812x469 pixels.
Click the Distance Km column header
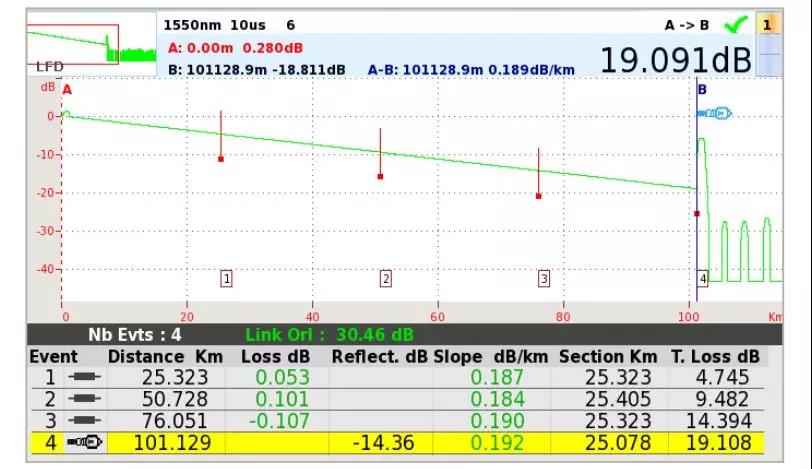pos(164,356)
